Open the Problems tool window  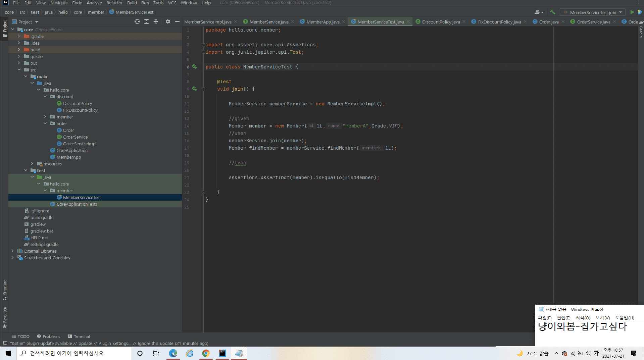pyautogui.click(x=49, y=336)
